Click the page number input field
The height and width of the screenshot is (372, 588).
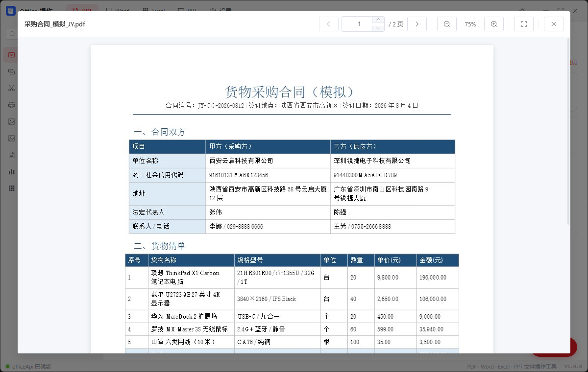359,24
